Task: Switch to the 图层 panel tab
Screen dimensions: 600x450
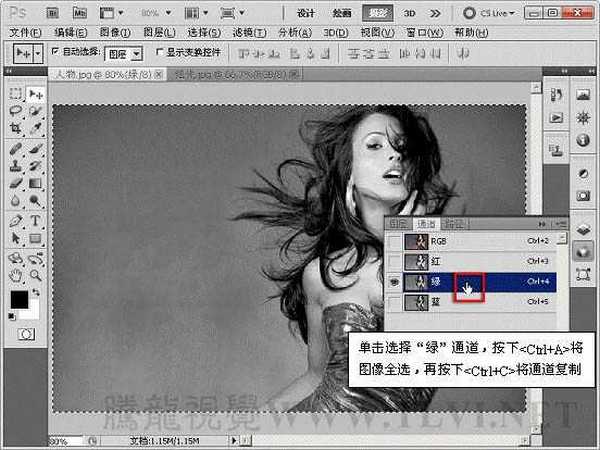Action: (398, 224)
